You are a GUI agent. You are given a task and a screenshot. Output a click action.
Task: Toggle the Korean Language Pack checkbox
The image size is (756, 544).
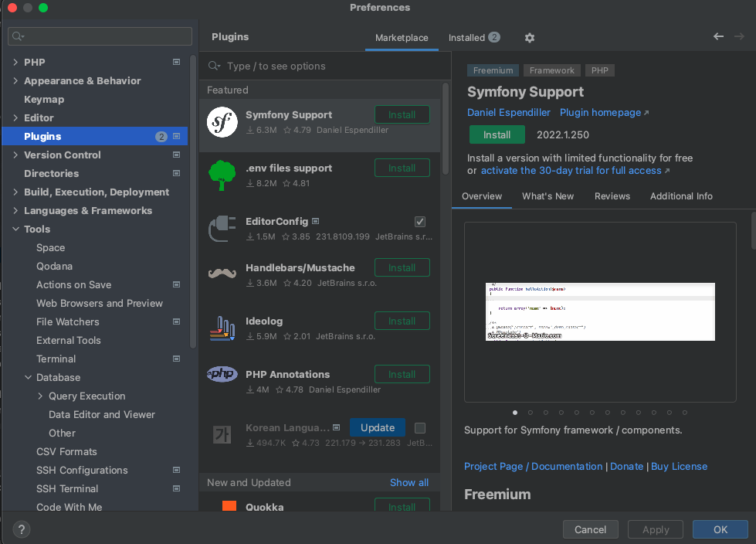420,428
